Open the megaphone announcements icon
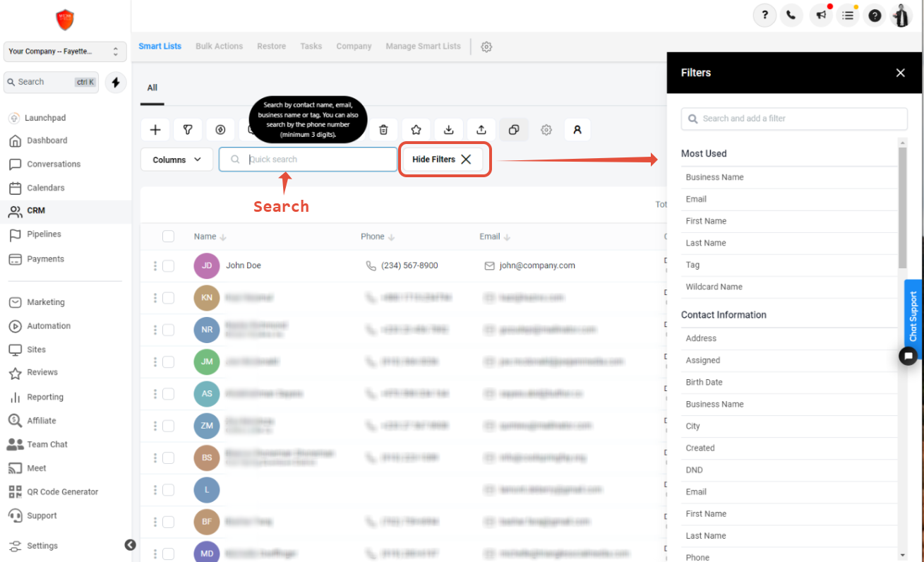The height and width of the screenshot is (562, 924). coord(821,15)
